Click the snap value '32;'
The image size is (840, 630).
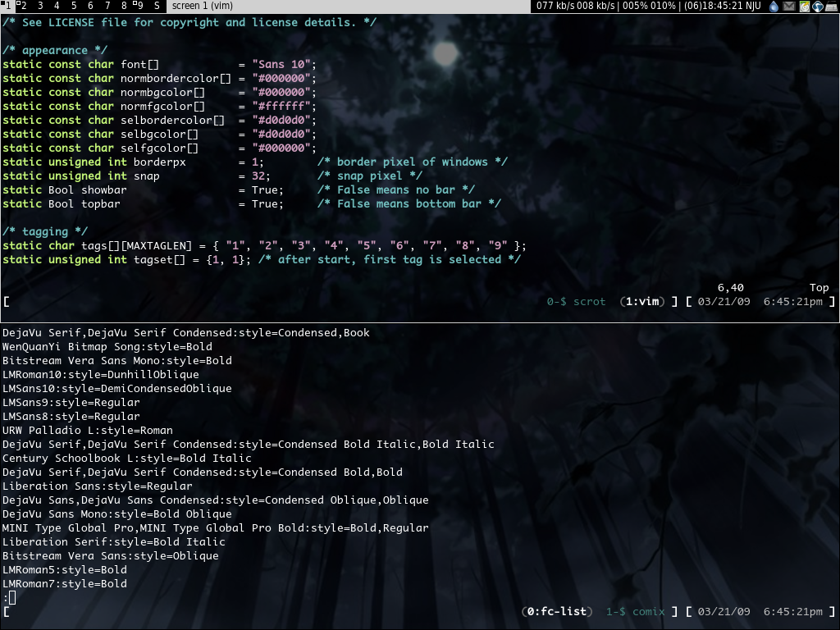(x=261, y=176)
